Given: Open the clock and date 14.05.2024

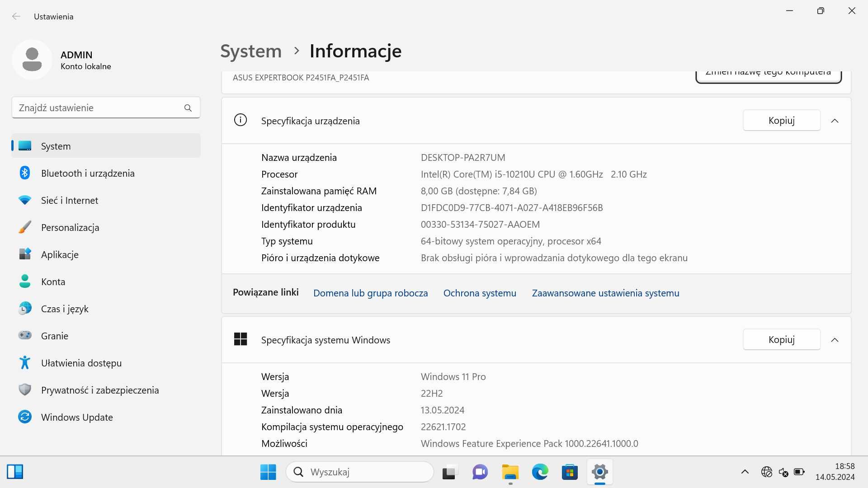Looking at the screenshot, I should (835, 471).
